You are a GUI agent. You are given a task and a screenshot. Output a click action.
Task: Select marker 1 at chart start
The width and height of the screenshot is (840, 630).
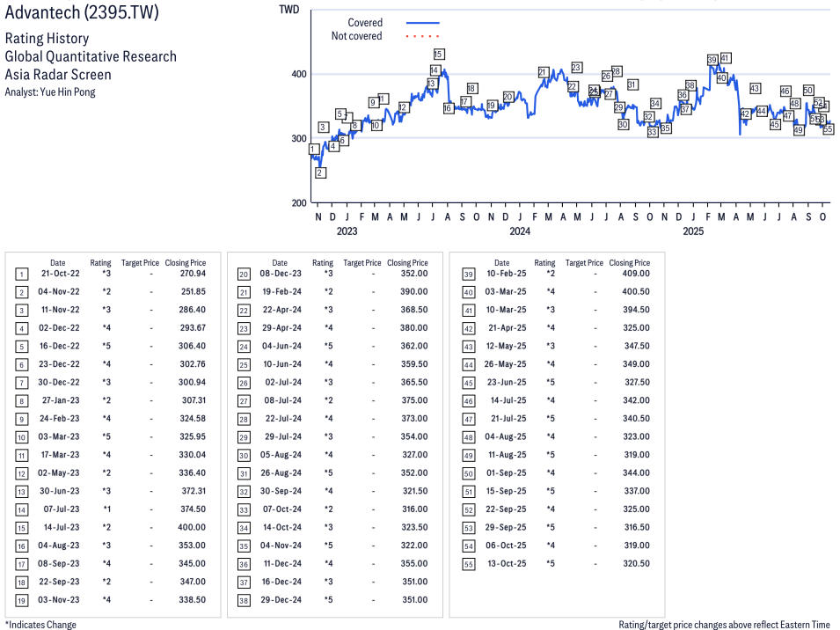[313, 150]
